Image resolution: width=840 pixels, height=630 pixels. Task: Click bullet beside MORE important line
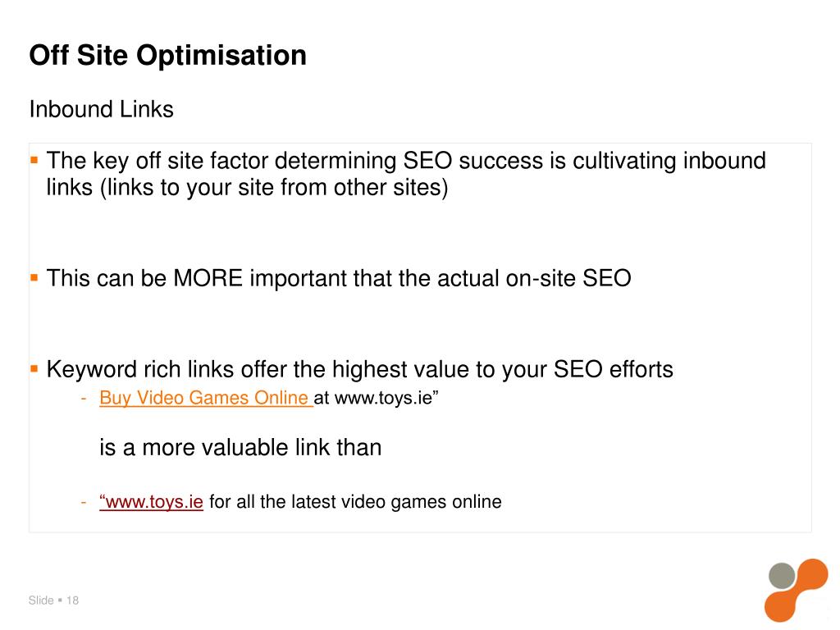pyautogui.click(x=34, y=277)
